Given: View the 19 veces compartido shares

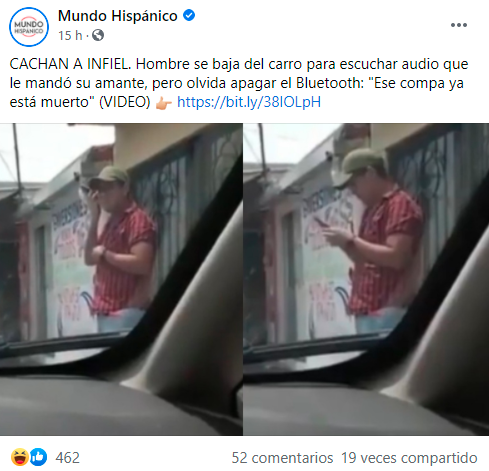Looking at the screenshot, I should pyautogui.click(x=409, y=458).
